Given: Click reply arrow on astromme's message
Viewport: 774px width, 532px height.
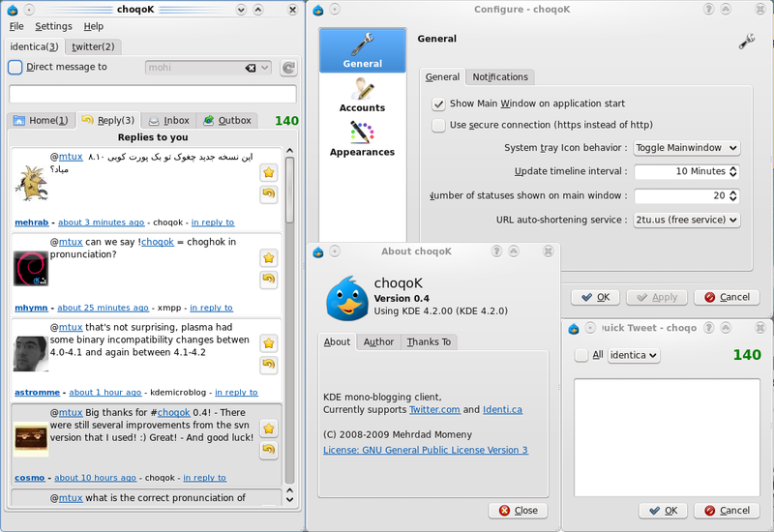Looking at the screenshot, I should pyautogui.click(x=269, y=365).
